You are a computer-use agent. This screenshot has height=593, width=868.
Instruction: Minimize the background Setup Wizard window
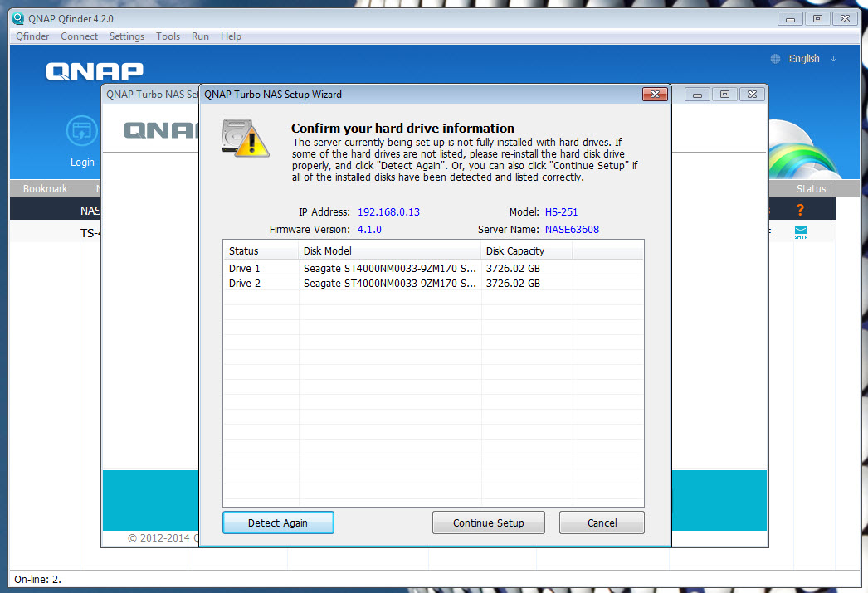(698, 95)
